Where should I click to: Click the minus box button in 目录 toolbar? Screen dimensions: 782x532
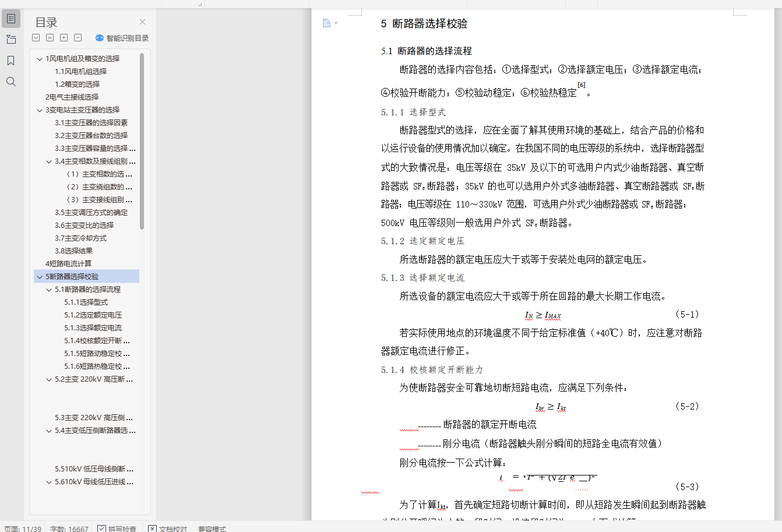78,38
